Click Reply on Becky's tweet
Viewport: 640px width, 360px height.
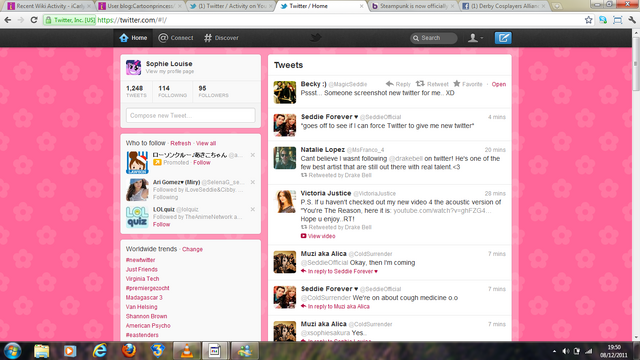point(398,84)
